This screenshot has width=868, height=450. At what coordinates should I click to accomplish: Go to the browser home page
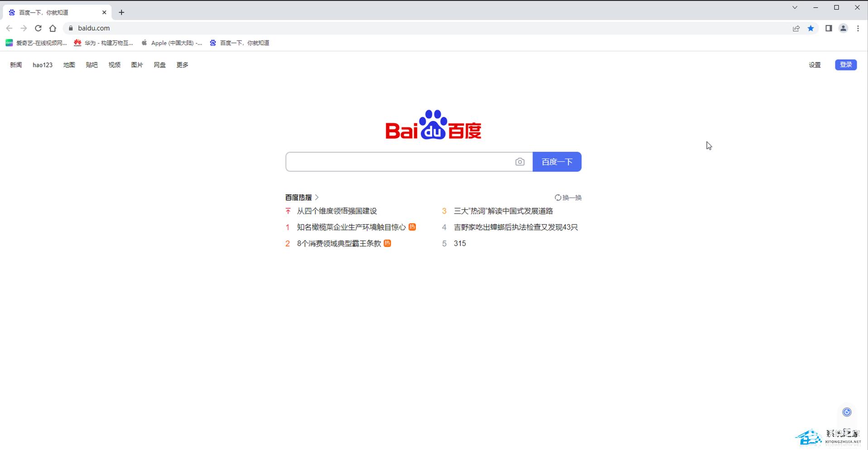[53, 28]
